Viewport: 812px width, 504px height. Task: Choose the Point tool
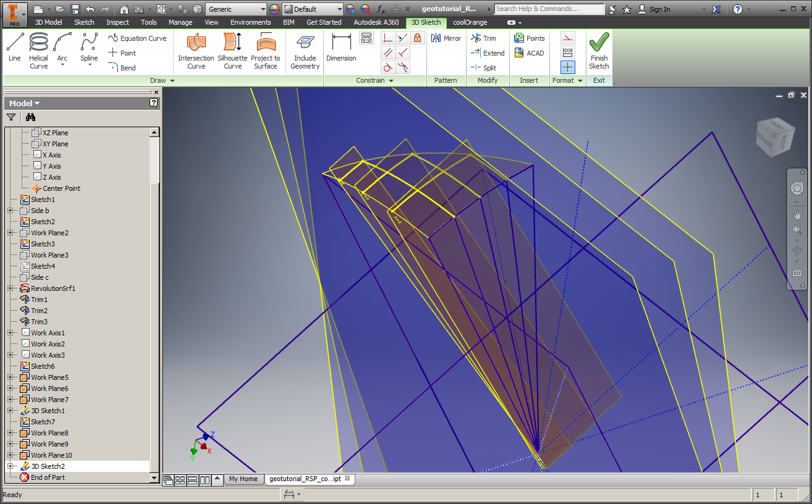(122, 53)
